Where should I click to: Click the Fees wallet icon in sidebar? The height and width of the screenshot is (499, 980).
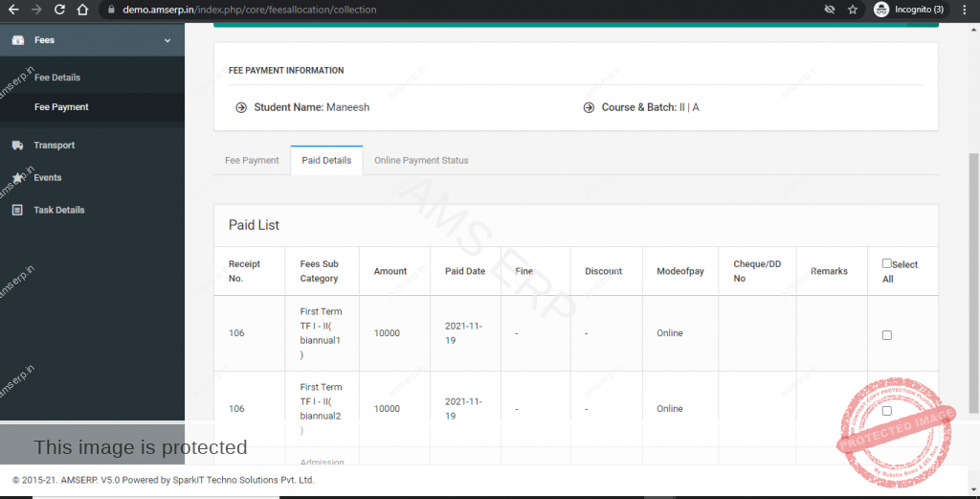(x=18, y=40)
